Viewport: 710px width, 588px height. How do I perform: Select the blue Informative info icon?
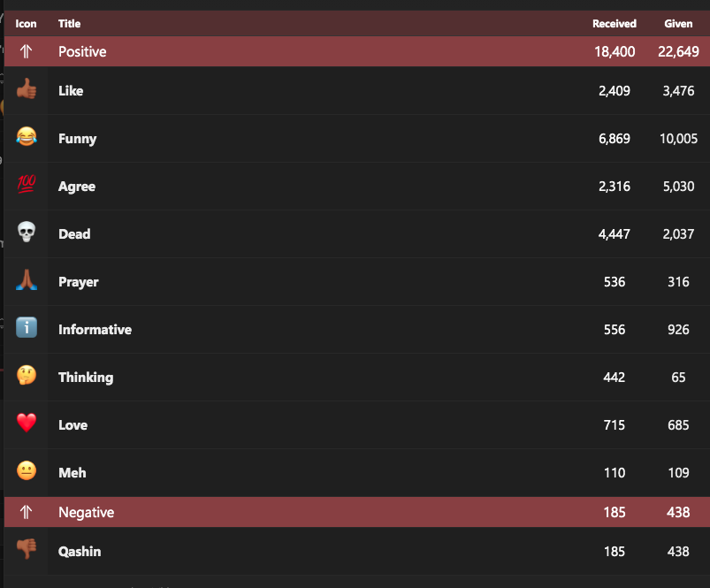[x=27, y=327]
